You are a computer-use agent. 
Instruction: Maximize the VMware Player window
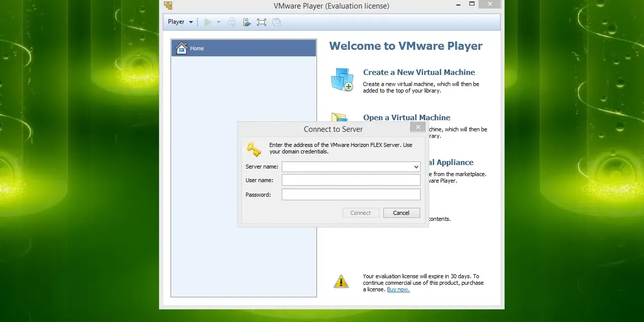472,4
